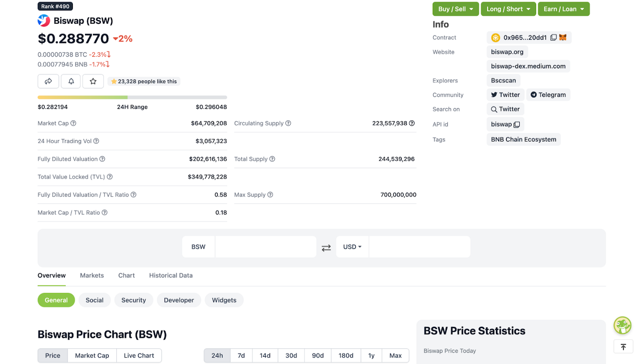Click the scroll-to-top arrow button

click(x=623, y=347)
